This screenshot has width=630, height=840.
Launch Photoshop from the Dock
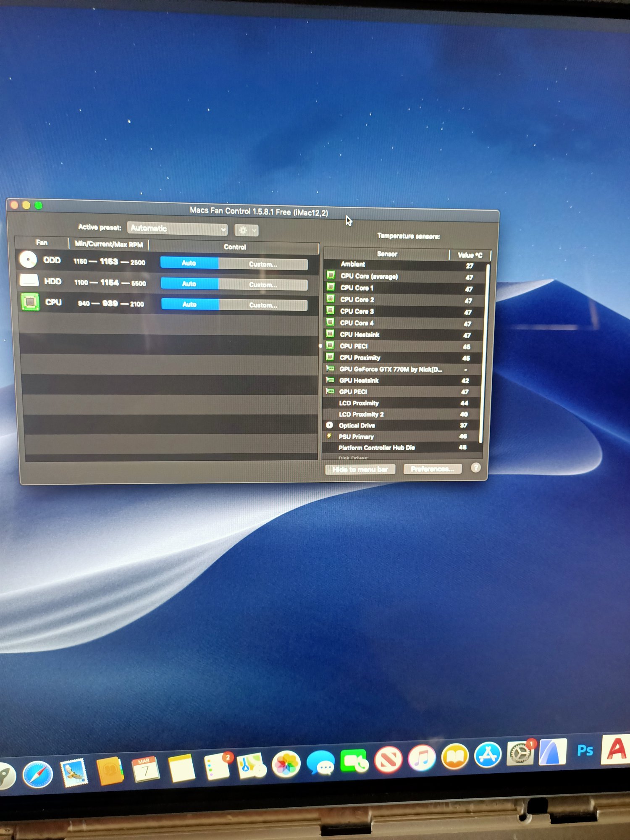[585, 750]
